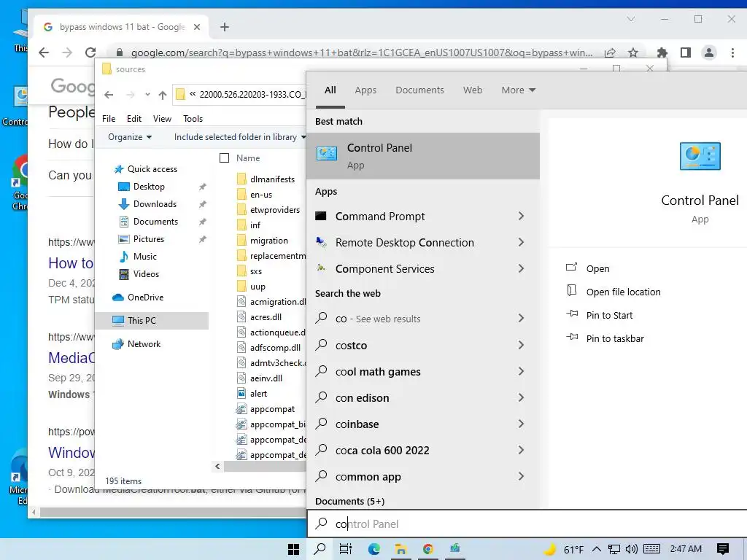The image size is (747, 560).
Task: Expand the More search filter dropdown
Action: (x=519, y=90)
